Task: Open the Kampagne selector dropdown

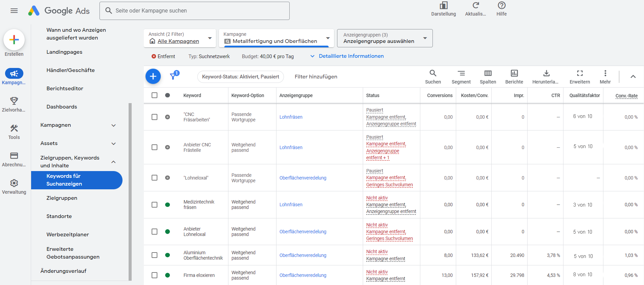Action: pos(276,38)
